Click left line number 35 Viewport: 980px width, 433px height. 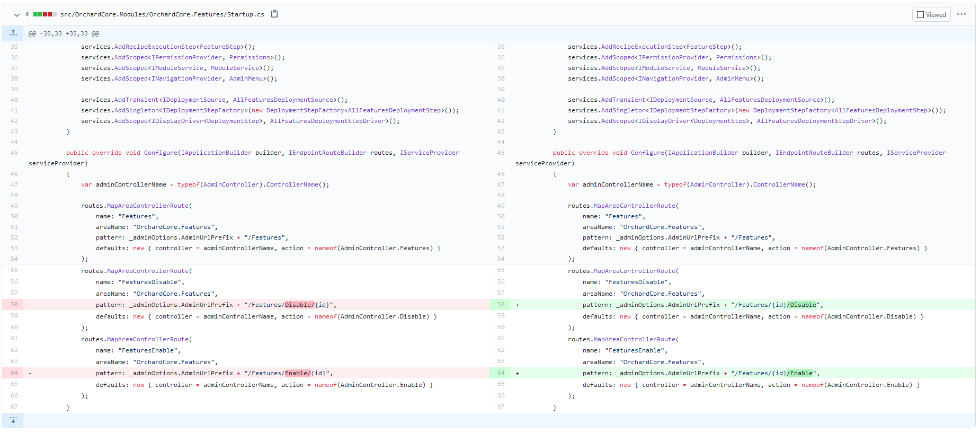point(14,47)
